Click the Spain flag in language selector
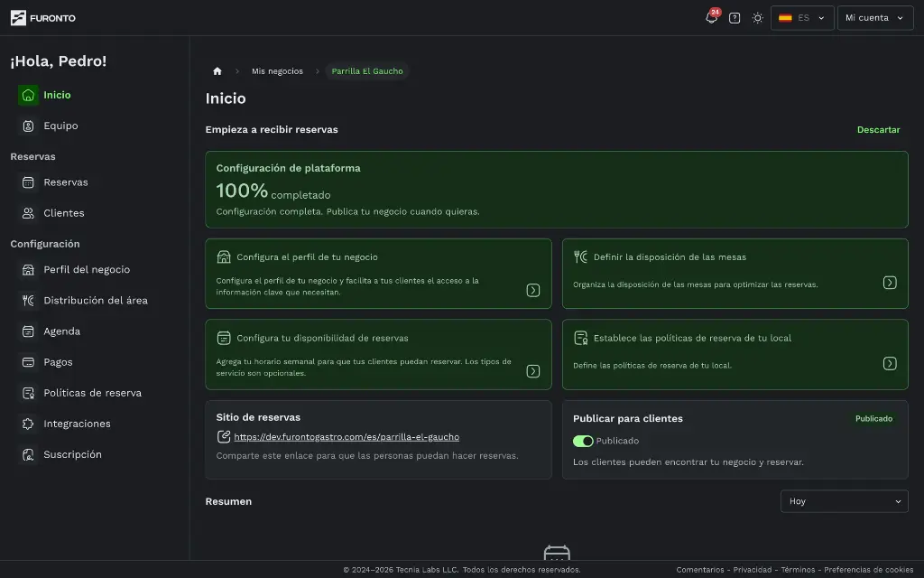Image resolution: width=924 pixels, height=578 pixels. point(785,18)
